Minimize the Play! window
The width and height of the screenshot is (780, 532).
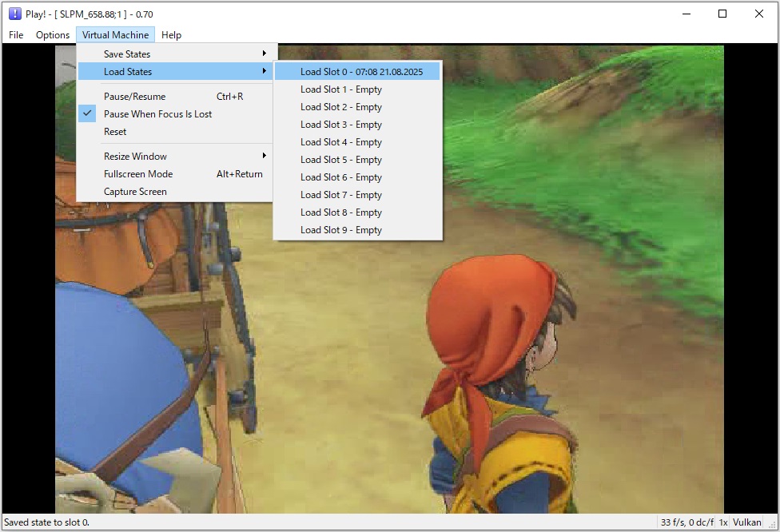686,14
